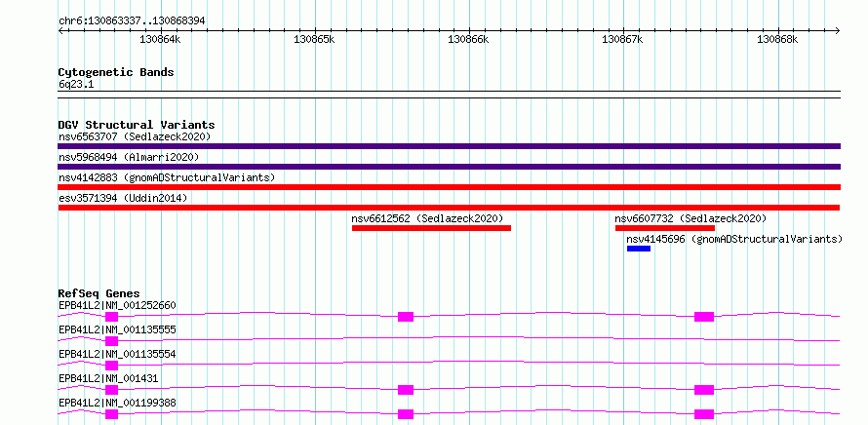
Task: Open the EPB41L2|NM_001199388 transcript label
Action: click(117, 403)
